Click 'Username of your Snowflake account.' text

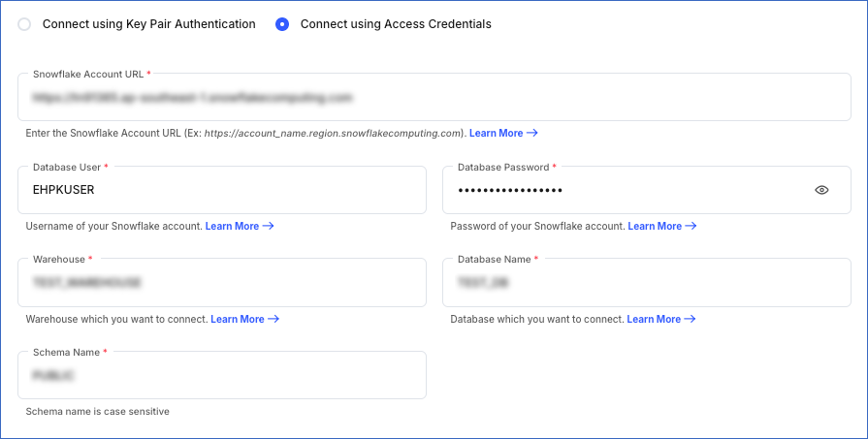114,226
